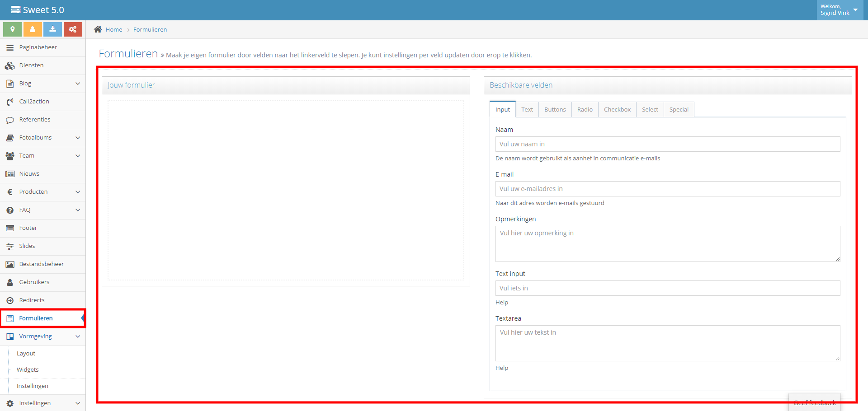Click the Naam input field
This screenshot has width=868, height=411.
click(668, 144)
